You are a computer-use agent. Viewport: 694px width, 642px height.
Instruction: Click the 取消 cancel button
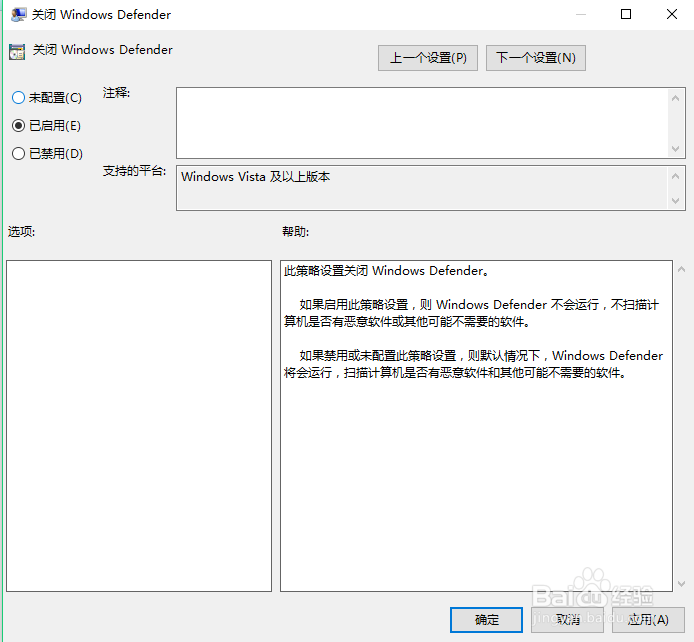click(568, 619)
